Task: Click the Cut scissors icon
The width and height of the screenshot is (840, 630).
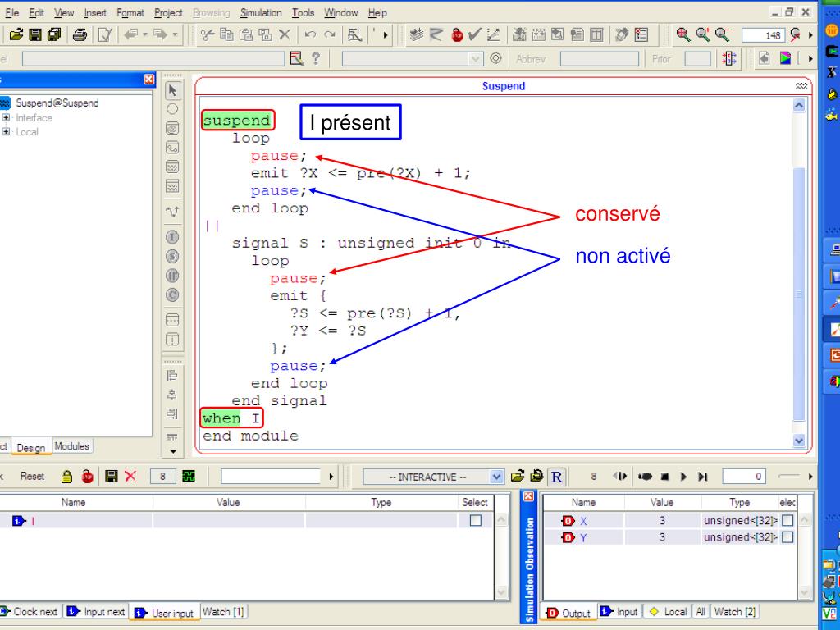Action: click(207, 34)
